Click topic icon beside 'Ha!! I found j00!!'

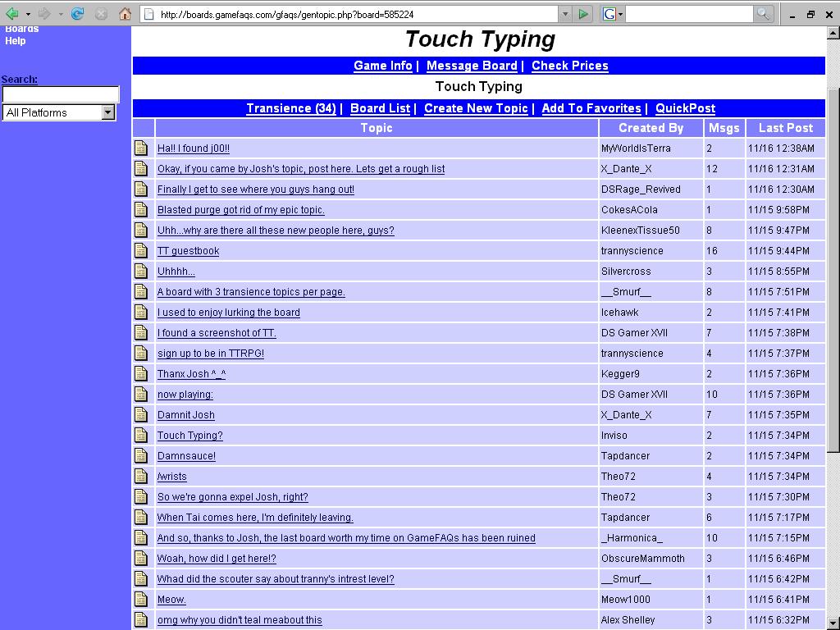point(141,148)
